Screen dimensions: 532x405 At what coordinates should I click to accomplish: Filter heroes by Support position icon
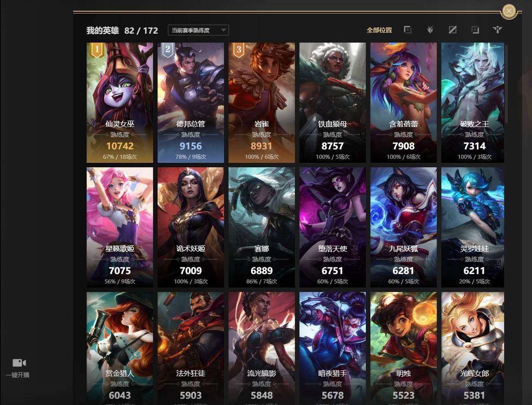pos(497,30)
